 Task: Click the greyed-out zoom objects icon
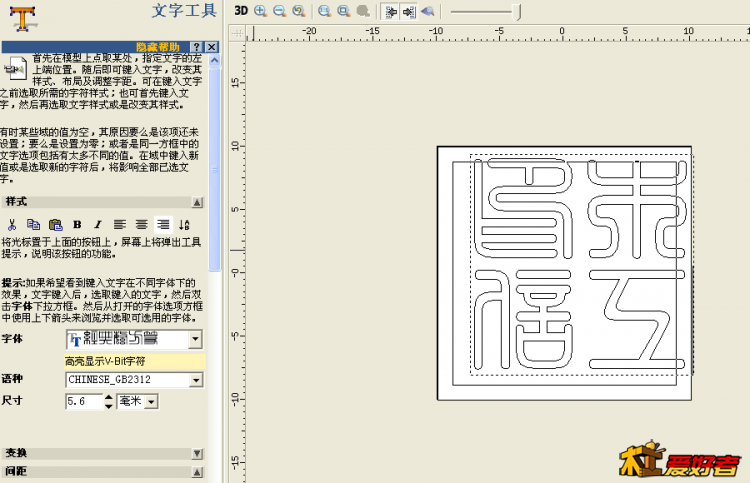pos(363,11)
